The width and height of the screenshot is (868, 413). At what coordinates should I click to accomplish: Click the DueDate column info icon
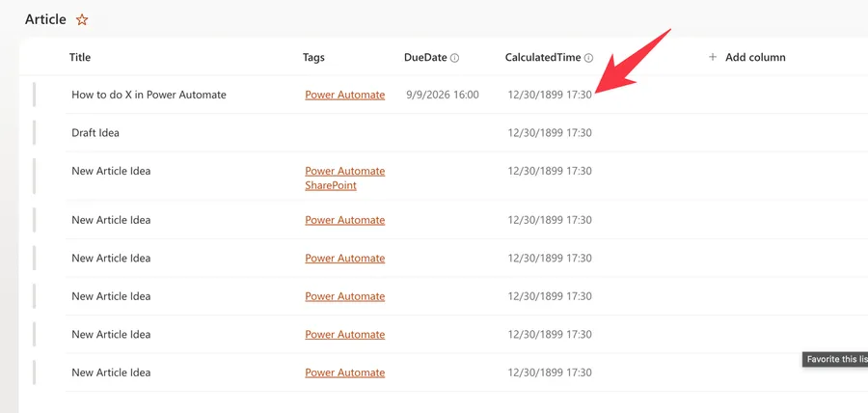pyautogui.click(x=454, y=58)
